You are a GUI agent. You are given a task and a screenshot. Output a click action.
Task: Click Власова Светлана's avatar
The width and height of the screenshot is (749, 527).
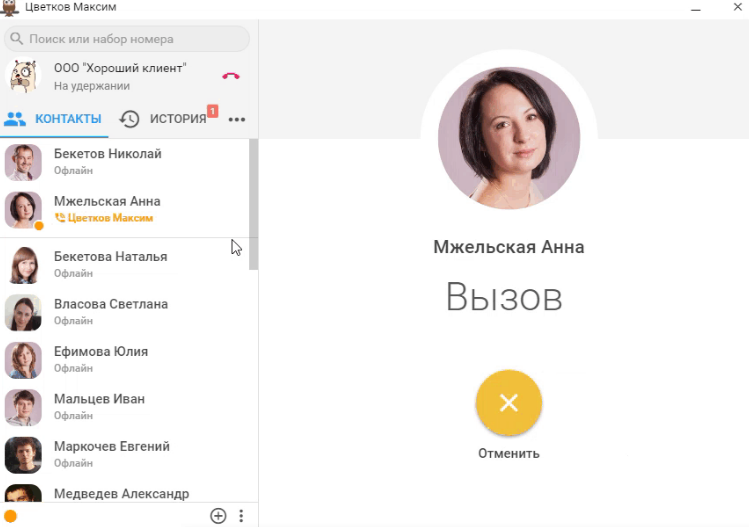23,312
